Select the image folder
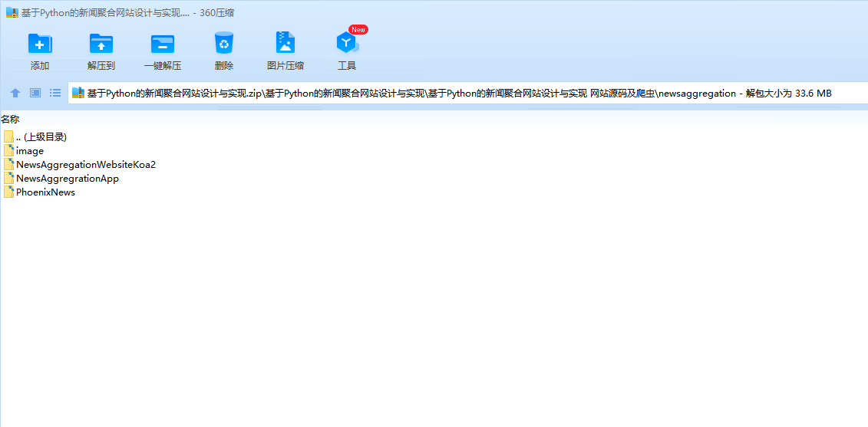This screenshot has height=427, width=868. [x=23, y=150]
